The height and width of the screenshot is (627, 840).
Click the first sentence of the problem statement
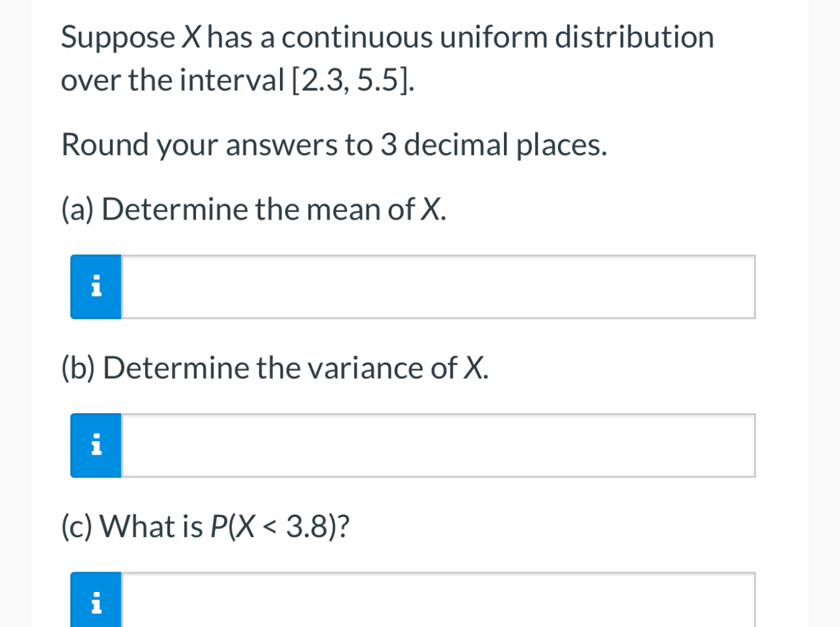point(387,37)
